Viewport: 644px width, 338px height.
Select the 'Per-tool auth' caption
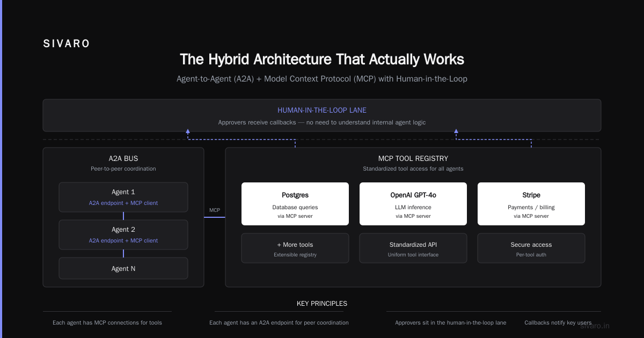pos(531,255)
